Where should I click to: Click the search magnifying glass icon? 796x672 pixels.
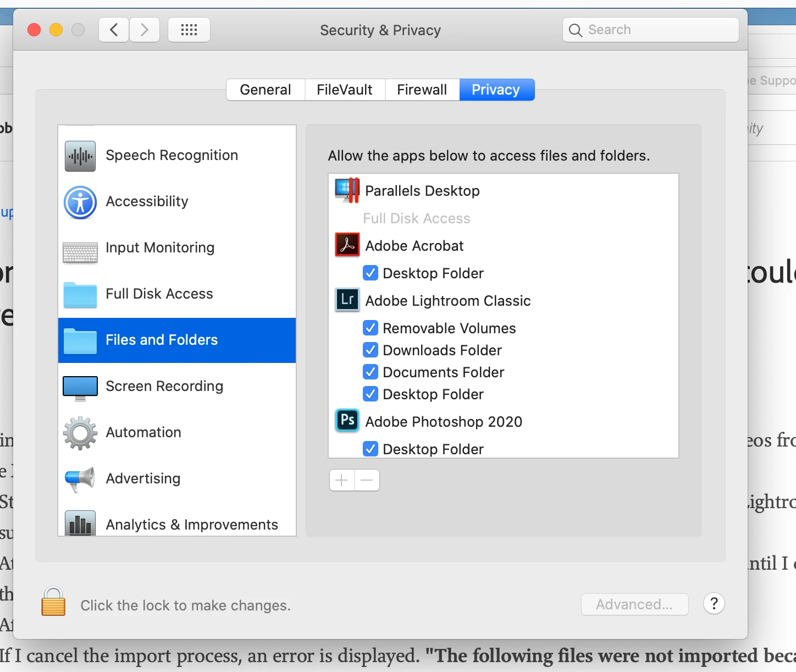(x=576, y=30)
